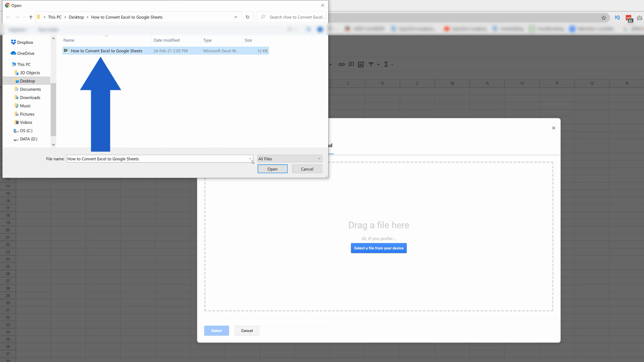
Task: Refresh the folder view in the dialog
Action: 247,17
